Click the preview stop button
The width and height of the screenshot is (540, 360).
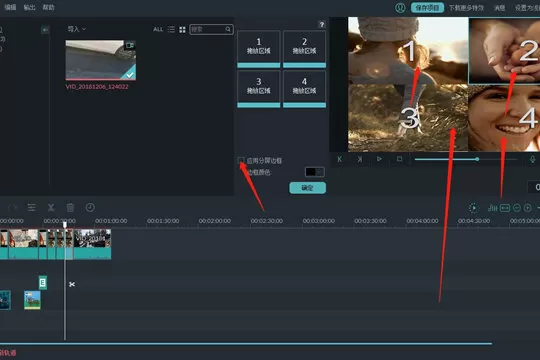(399, 159)
